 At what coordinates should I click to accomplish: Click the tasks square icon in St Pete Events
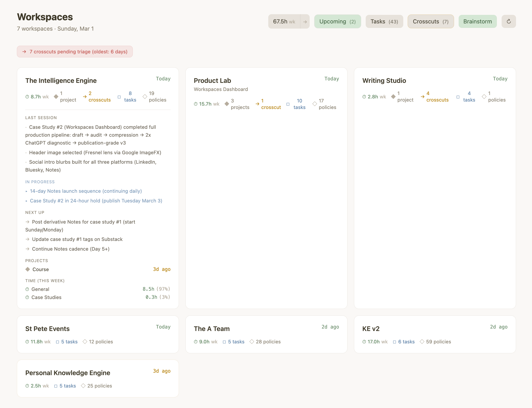click(58, 342)
